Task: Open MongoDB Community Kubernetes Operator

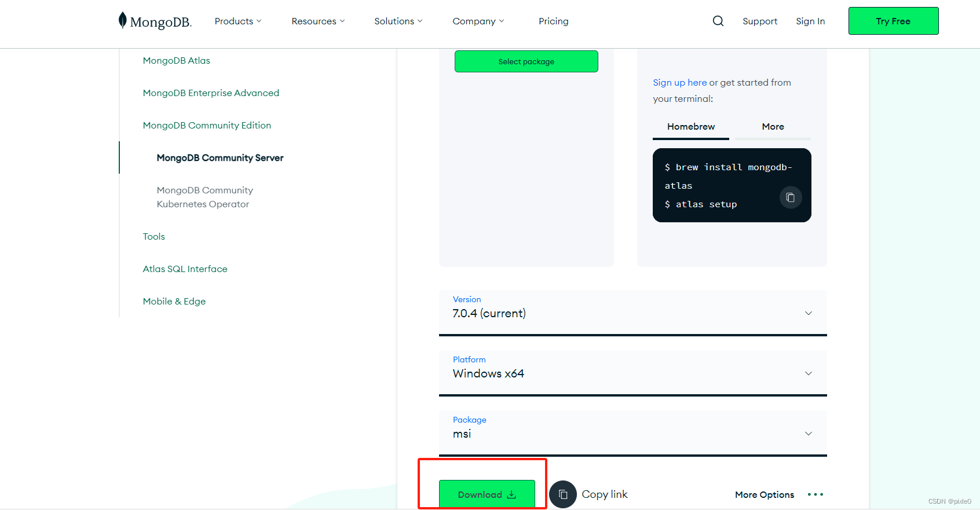Action: [204, 197]
